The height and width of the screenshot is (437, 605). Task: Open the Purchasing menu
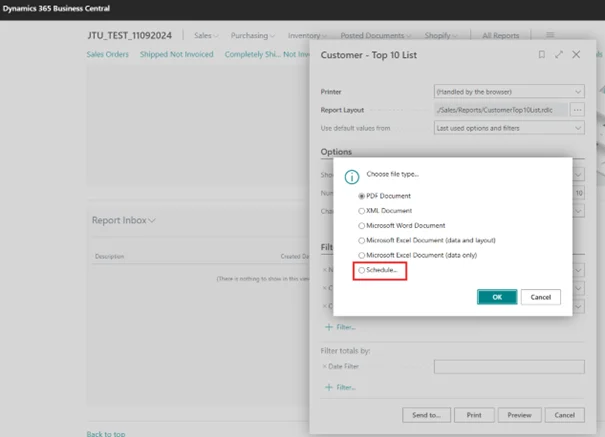point(253,35)
